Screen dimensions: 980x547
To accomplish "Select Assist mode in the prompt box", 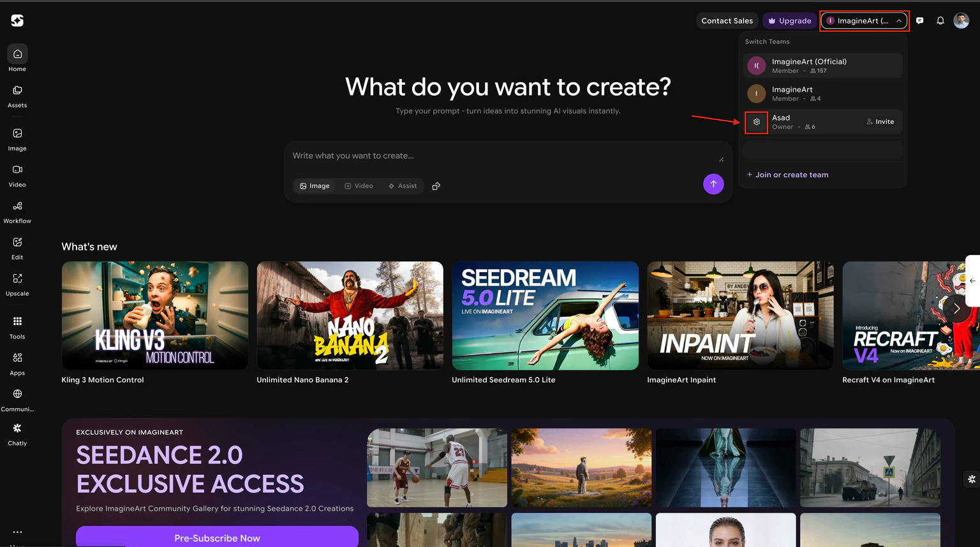I will (403, 186).
